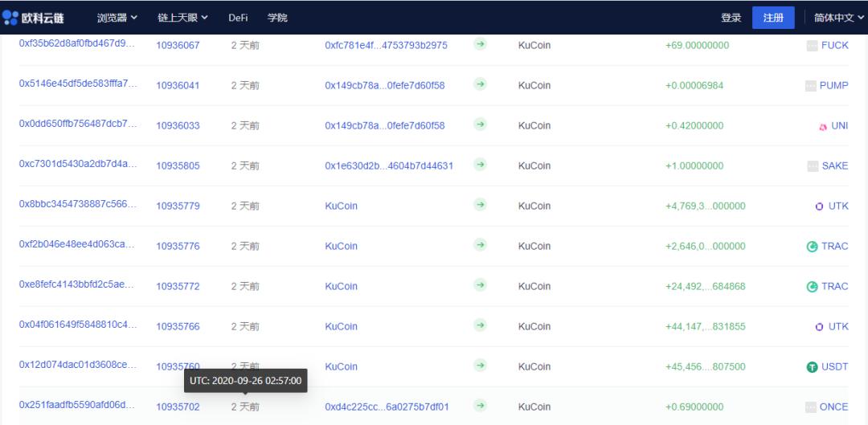Open the PUMP token link
The height and width of the screenshot is (425, 868).
pos(833,86)
